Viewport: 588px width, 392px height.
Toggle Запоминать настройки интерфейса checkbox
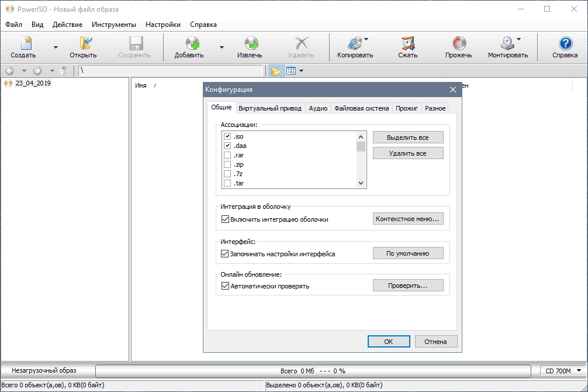click(x=225, y=254)
